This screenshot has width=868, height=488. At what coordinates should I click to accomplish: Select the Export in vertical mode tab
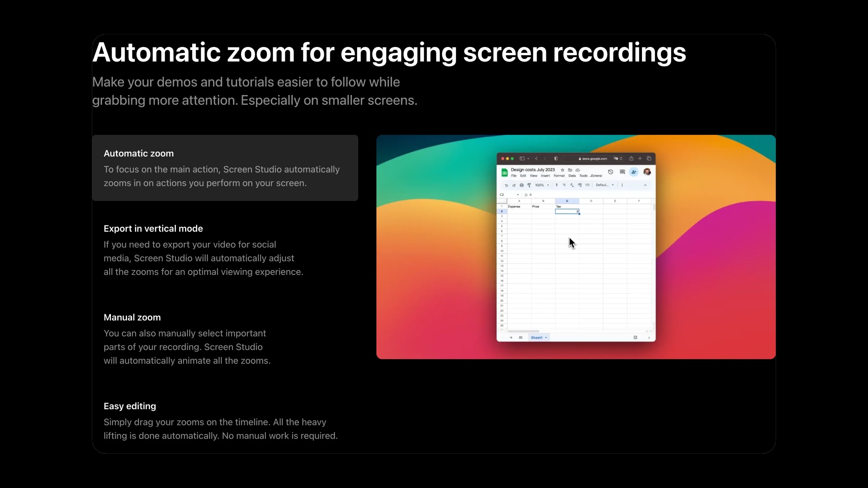tap(225, 250)
